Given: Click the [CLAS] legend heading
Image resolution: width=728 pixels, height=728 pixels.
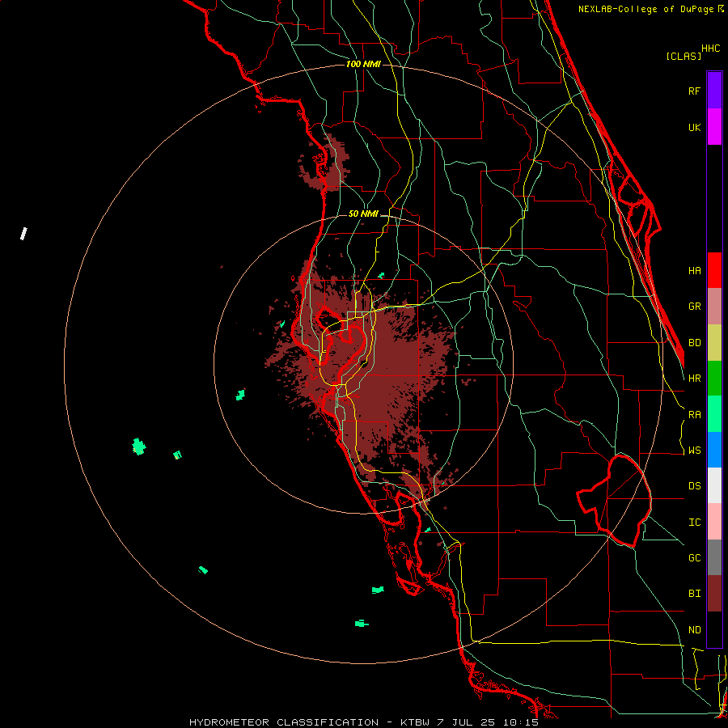Looking at the screenshot, I should [x=684, y=57].
